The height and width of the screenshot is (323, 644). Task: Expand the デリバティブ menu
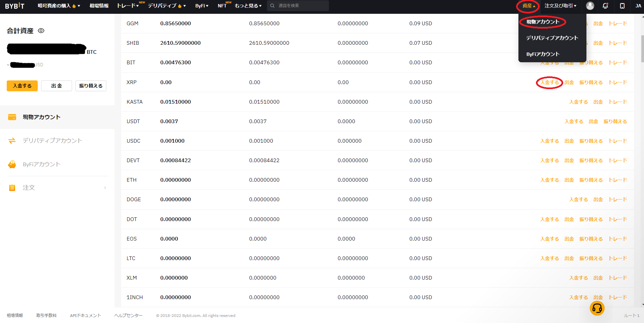click(x=167, y=6)
